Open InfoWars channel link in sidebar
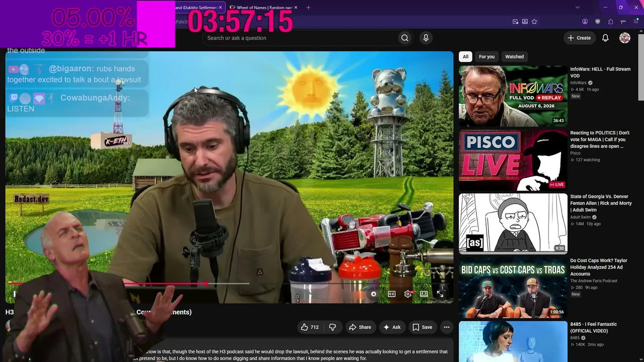 (x=578, y=83)
